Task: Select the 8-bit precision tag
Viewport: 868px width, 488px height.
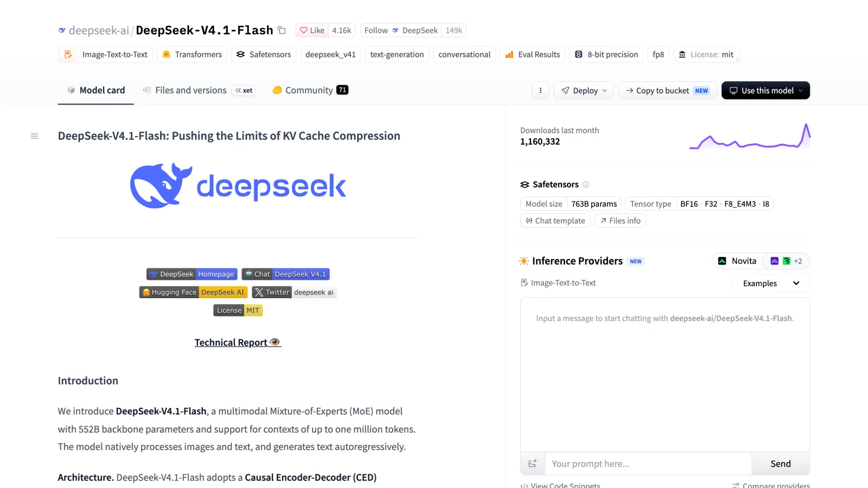Action: [607, 54]
